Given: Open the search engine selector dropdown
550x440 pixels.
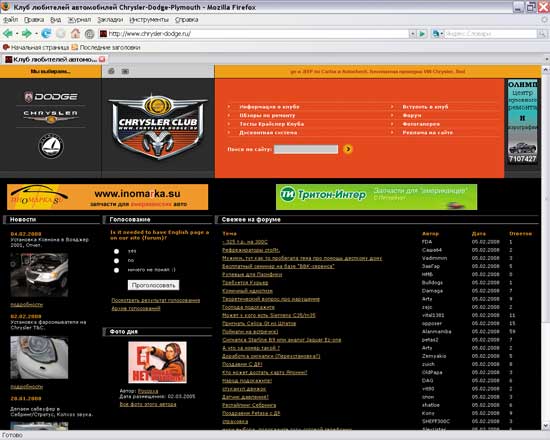Looking at the screenshot, I should click(x=437, y=34).
